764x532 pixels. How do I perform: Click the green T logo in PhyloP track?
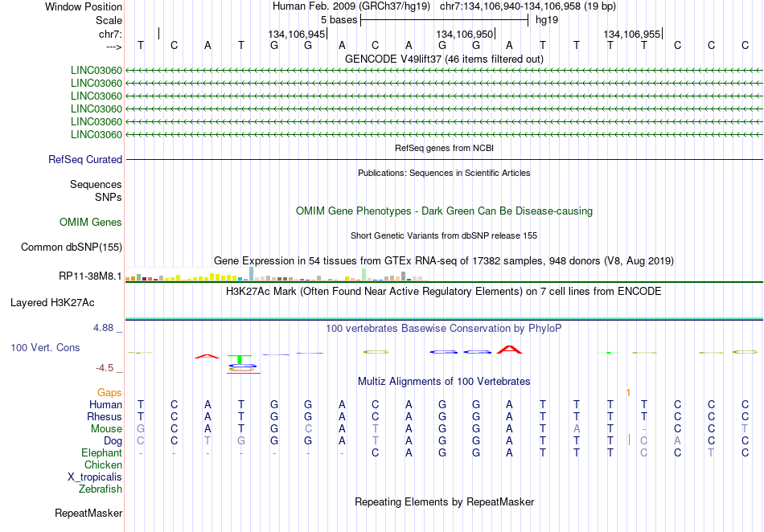240,359
